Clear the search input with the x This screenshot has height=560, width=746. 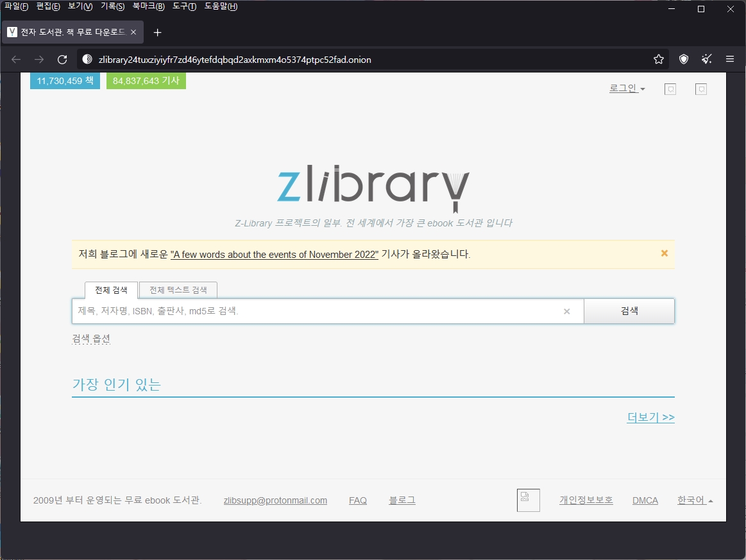566,311
